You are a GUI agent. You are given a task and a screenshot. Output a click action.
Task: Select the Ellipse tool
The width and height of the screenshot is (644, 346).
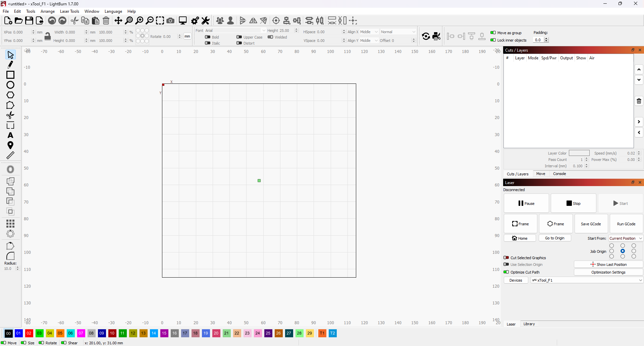tap(10, 85)
